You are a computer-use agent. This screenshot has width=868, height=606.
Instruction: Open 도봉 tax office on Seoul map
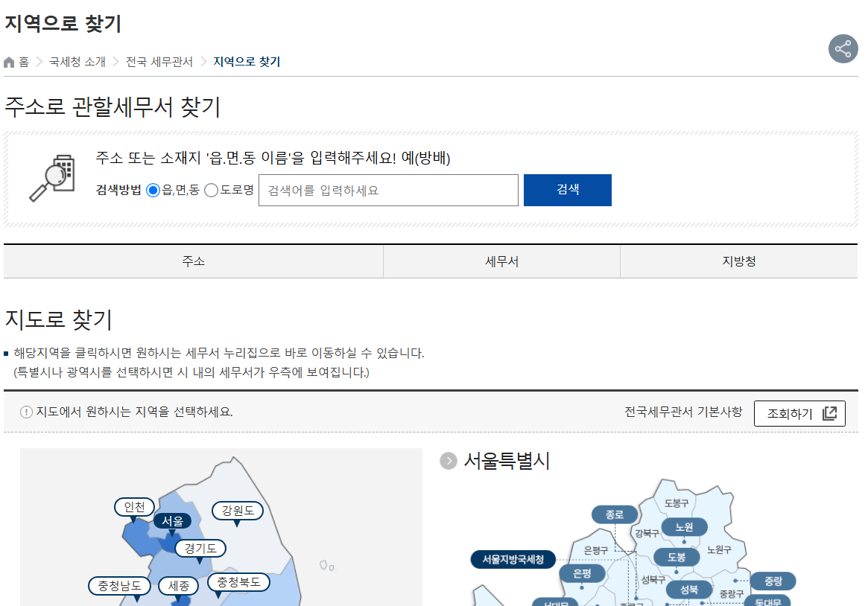677,557
